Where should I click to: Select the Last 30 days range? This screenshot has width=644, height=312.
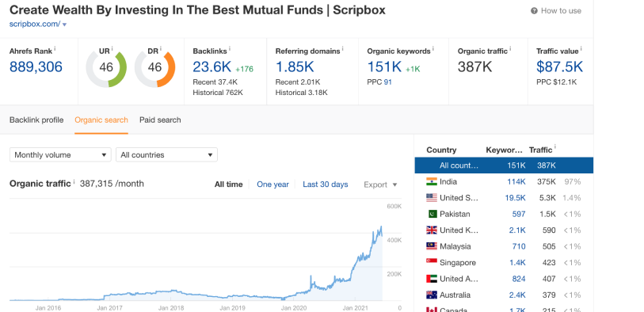pyautogui.click(x=326, y=185)
